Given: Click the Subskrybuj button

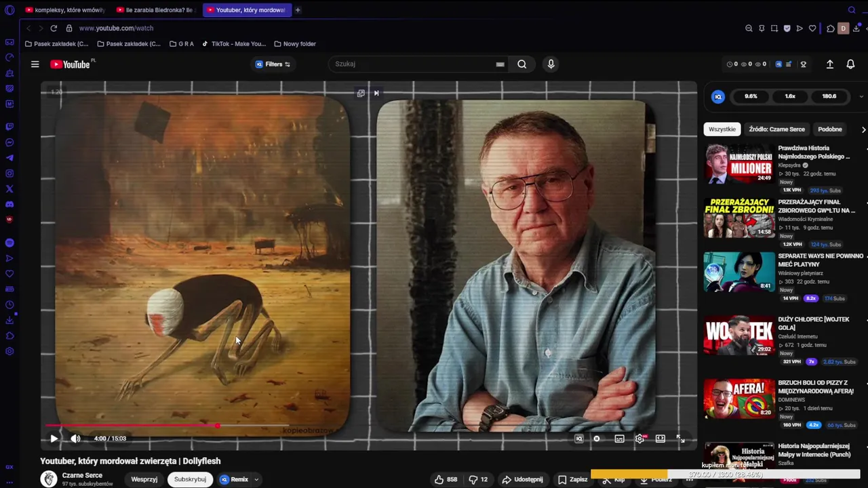Looking at the screenshot, I should pyautogui.click(x=190, y=479).
